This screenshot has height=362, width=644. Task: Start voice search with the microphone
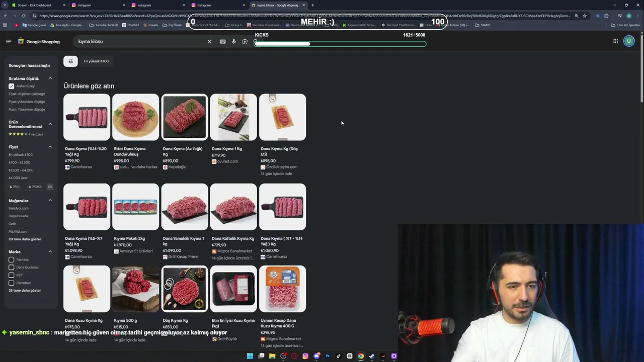click(234, 41)
